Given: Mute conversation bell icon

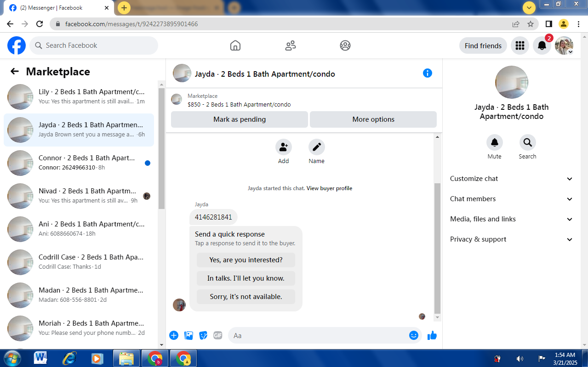Looking at the screenshot, I should coord(495,142).
